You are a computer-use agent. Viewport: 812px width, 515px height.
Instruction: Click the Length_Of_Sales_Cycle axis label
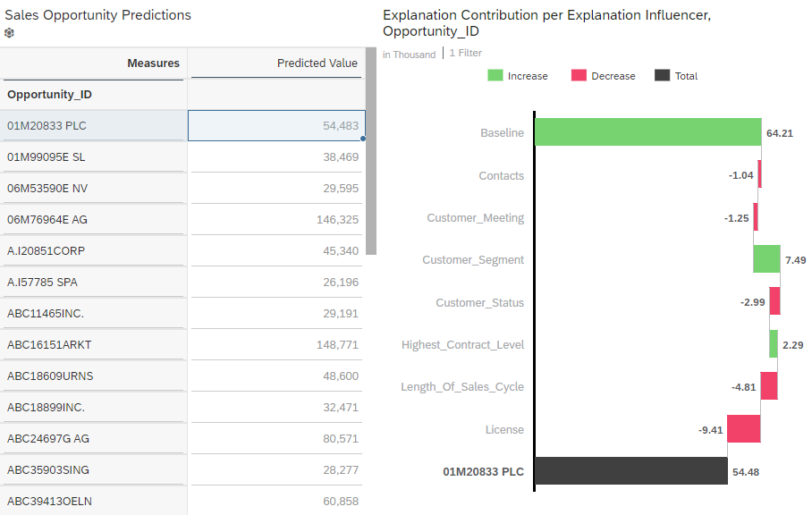pyautogui.click(x=462, y=387)
